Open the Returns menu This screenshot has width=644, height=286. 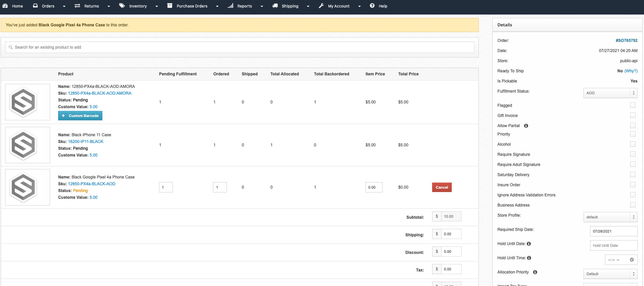[92, 6]
